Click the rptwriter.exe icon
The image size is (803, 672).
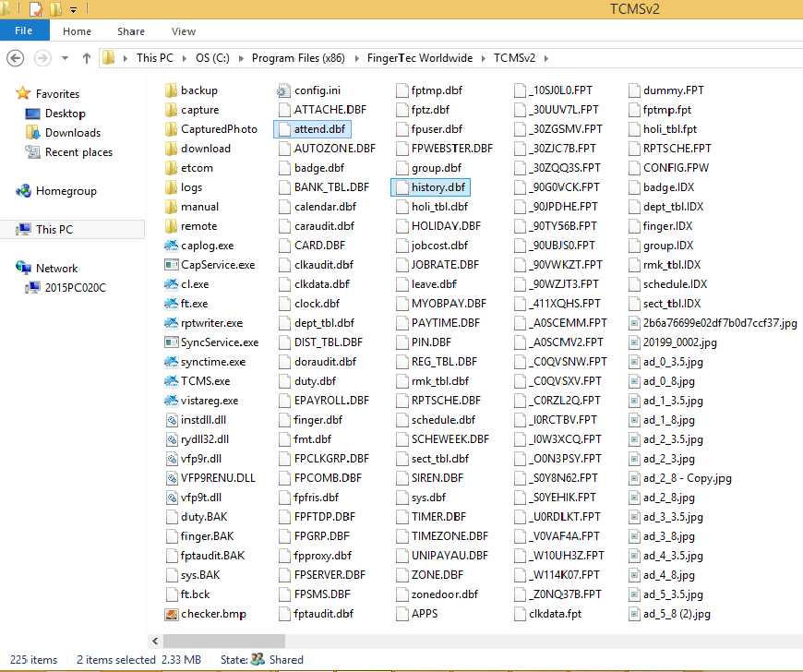(x=171, y=323)
